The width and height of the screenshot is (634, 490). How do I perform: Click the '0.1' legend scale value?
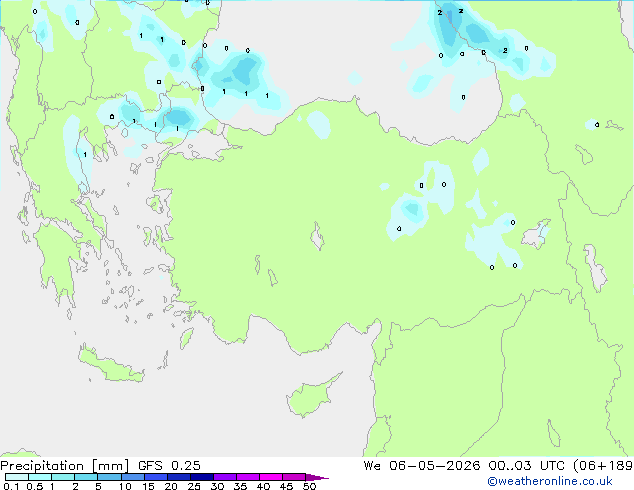coord(11,486)
